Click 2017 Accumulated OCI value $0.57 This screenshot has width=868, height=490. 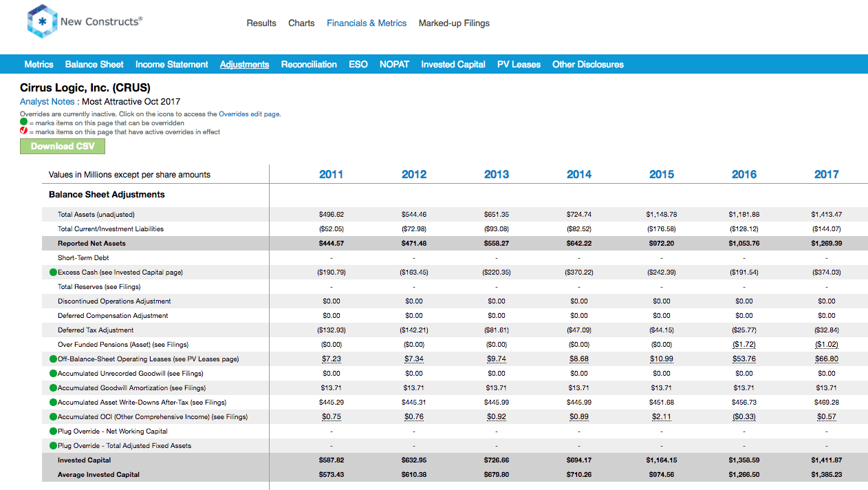[827, 417]
